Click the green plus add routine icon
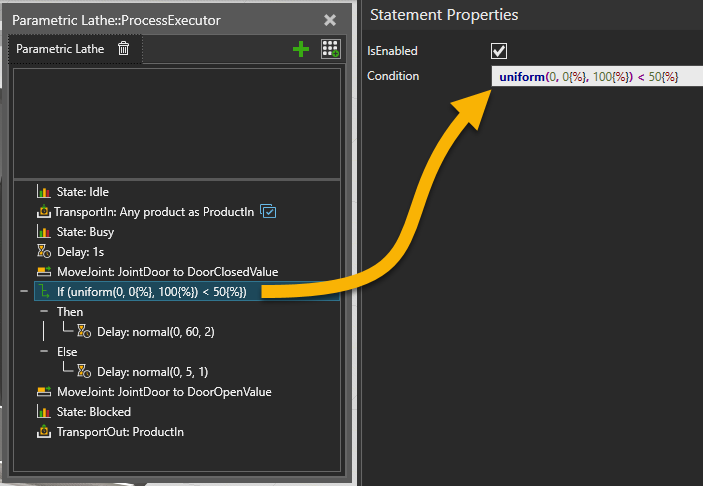 pos(301,49)
